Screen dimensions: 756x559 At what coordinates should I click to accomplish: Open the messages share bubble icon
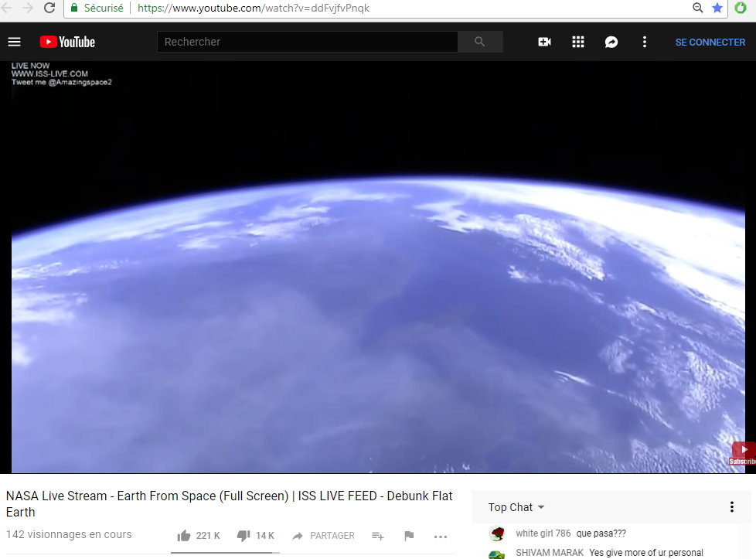611,42
